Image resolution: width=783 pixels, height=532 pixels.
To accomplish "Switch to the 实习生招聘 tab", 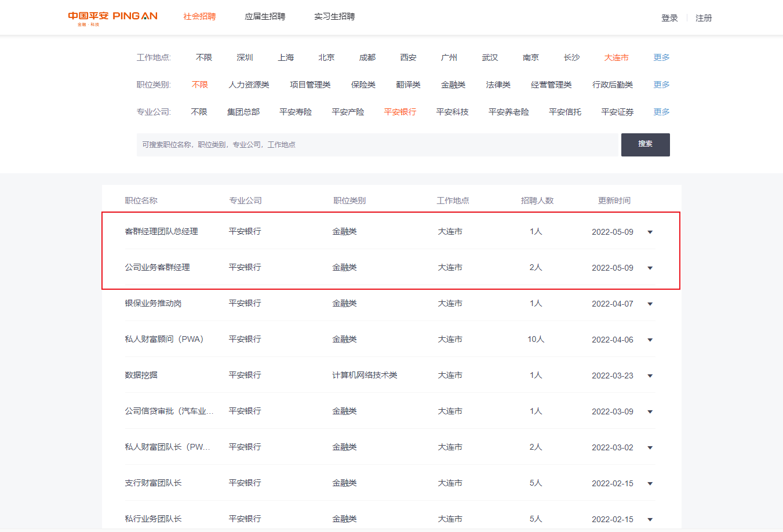I will click(334, 17).
